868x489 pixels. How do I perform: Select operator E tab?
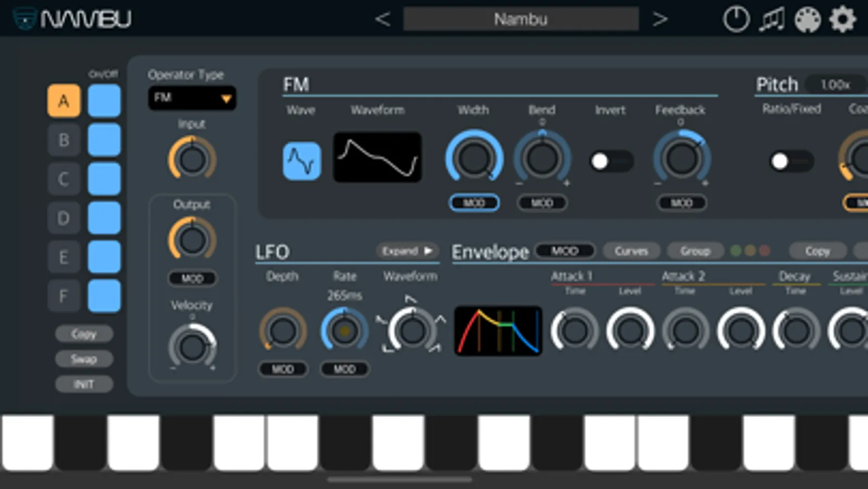pos(64,257)
